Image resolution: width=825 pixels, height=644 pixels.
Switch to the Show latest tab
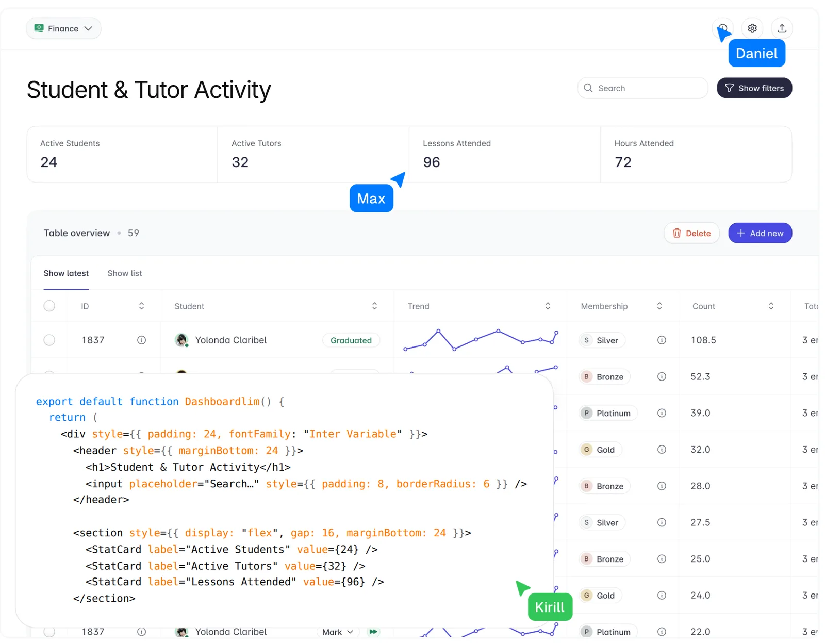[66, 273]
